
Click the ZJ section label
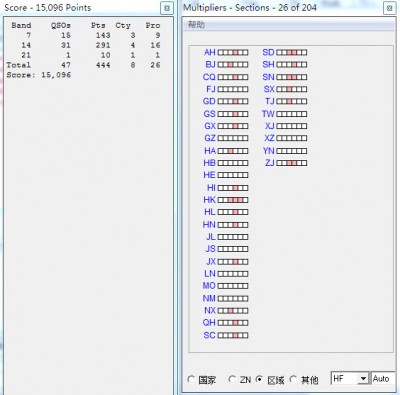(270, 163)
